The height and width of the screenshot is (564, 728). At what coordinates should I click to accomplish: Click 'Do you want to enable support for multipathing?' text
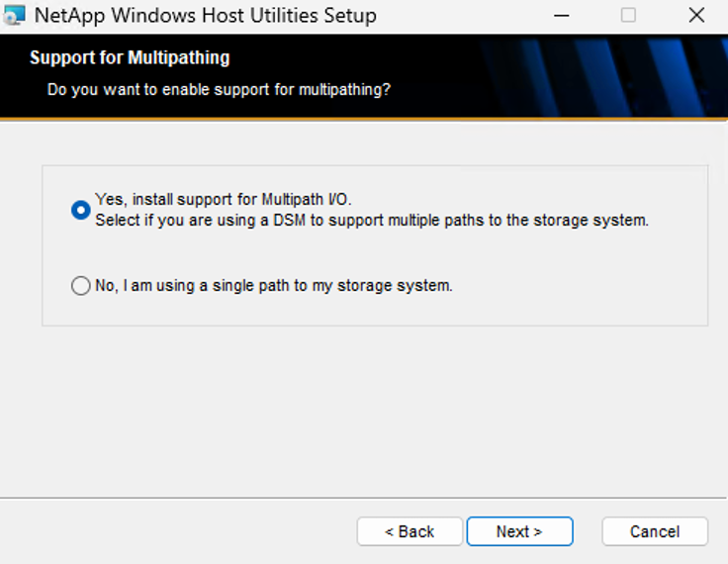219,89
